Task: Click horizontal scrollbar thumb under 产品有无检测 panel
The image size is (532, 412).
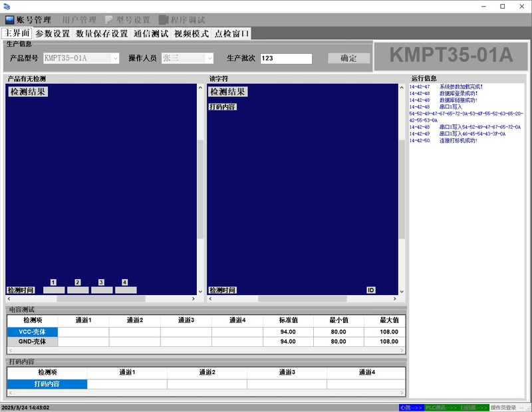Action: pos(101,299)
